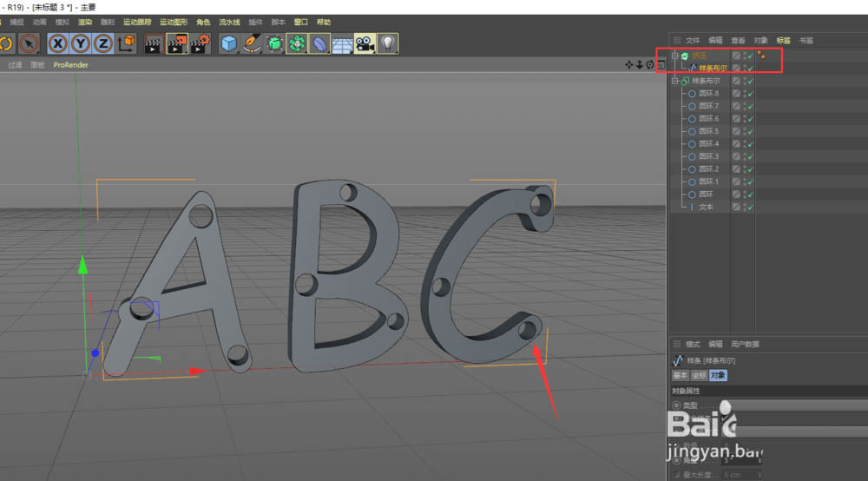Viewport: 868px width, 481px height.
Task: Click layer swatch of 圆环 row
Action: [x=736, y=194]
